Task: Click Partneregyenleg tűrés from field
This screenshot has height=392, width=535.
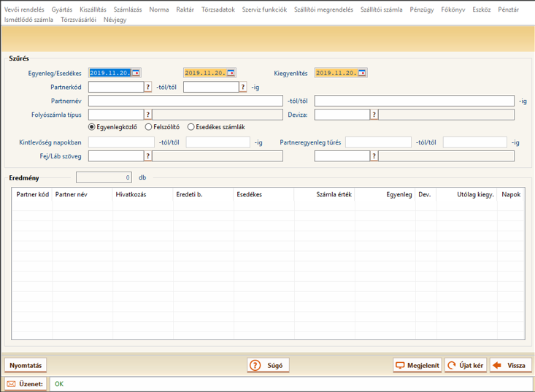Action: [x=378, y=142]
